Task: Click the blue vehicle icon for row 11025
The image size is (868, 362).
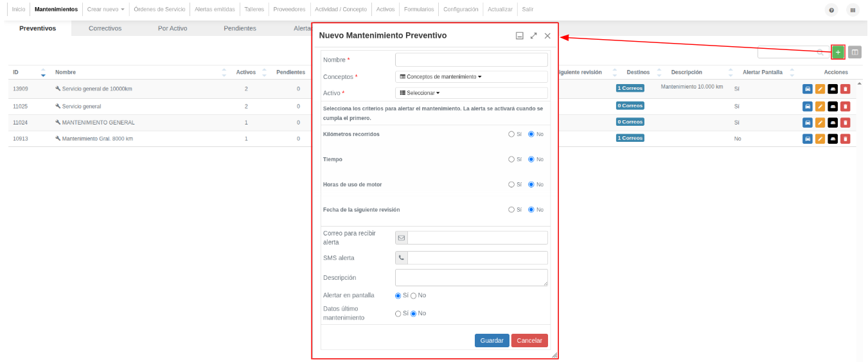Action: click(808, 107)
